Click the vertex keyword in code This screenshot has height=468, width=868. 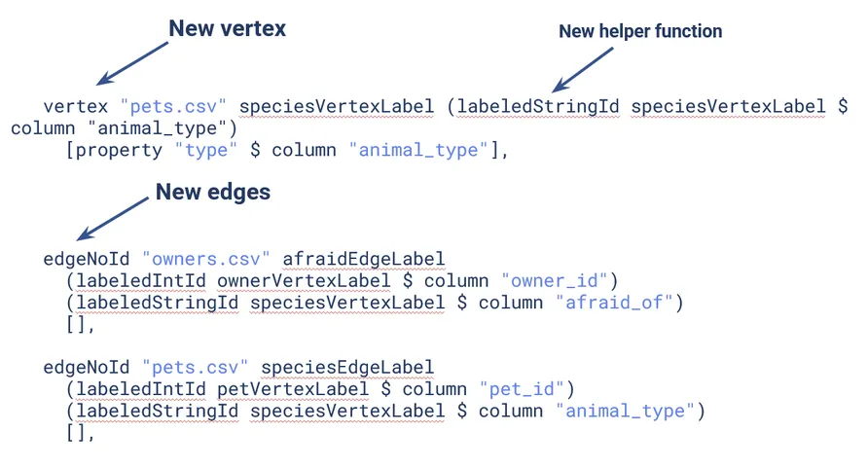(x=76, y=106)
